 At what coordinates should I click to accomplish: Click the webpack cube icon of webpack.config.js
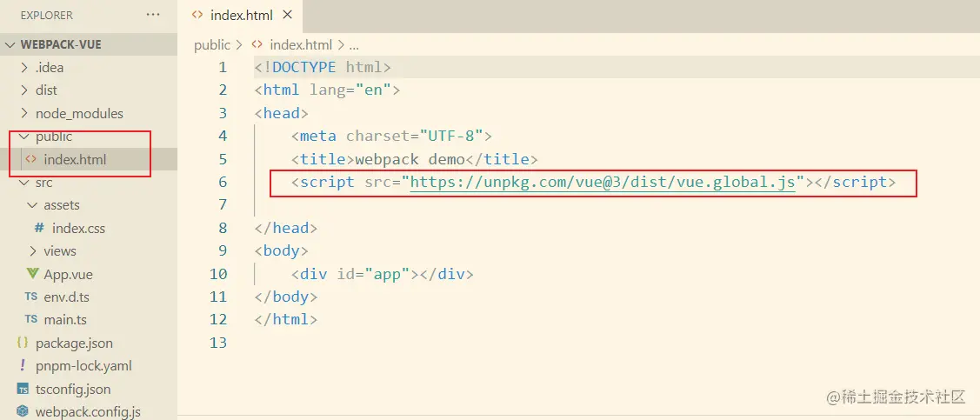pyautogui.click(x=23, y=411)
